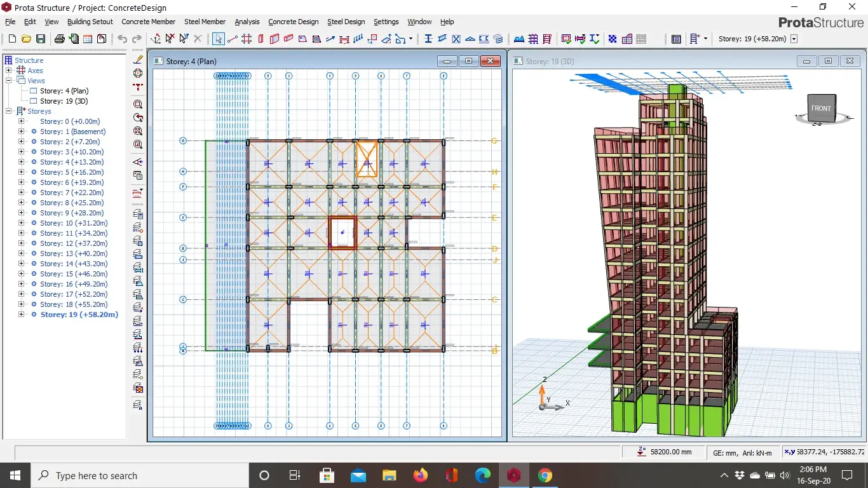Click the Undo arrow in toolbar

coord(123,39)
